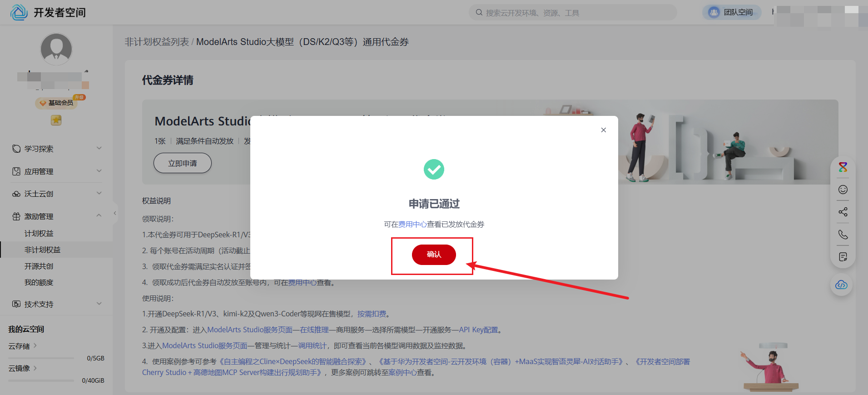Click the search magnifier icon
868x395 pixels.
coord(479,12)
